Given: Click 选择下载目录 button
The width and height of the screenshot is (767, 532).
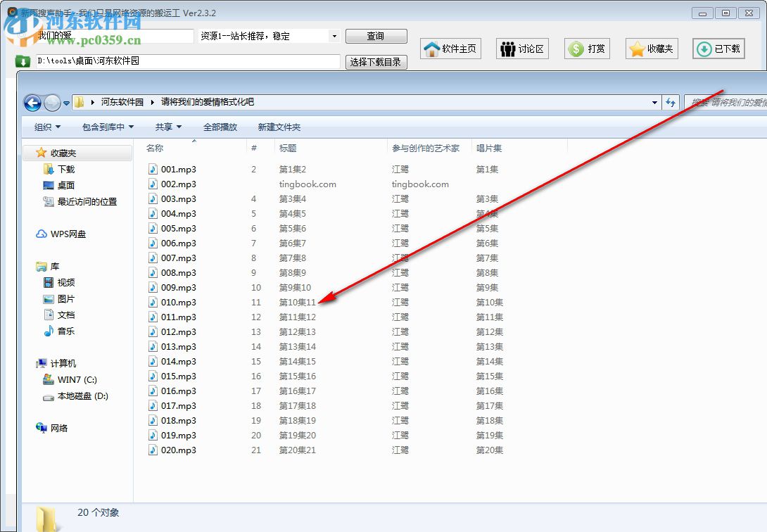Looking at the screenshot, I should pos(376,62).
